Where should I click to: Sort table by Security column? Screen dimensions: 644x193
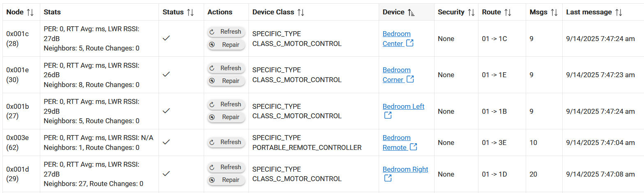pyautogui.click(x=471, y=12)
